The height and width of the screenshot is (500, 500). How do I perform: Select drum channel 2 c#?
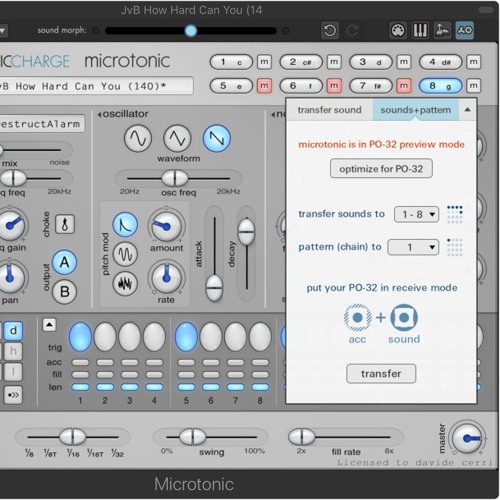pyautogui.click(x=301, y=62)
